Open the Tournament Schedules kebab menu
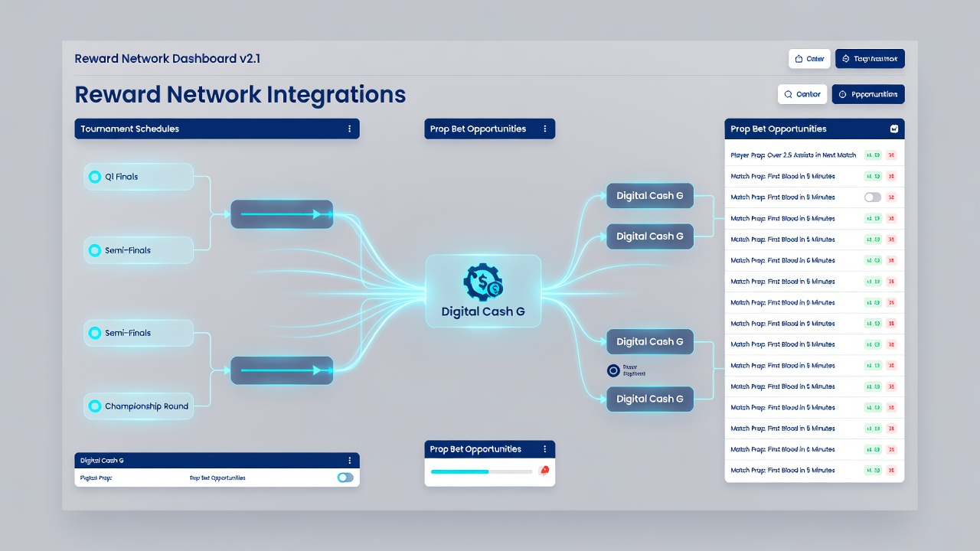 (349, 129)
